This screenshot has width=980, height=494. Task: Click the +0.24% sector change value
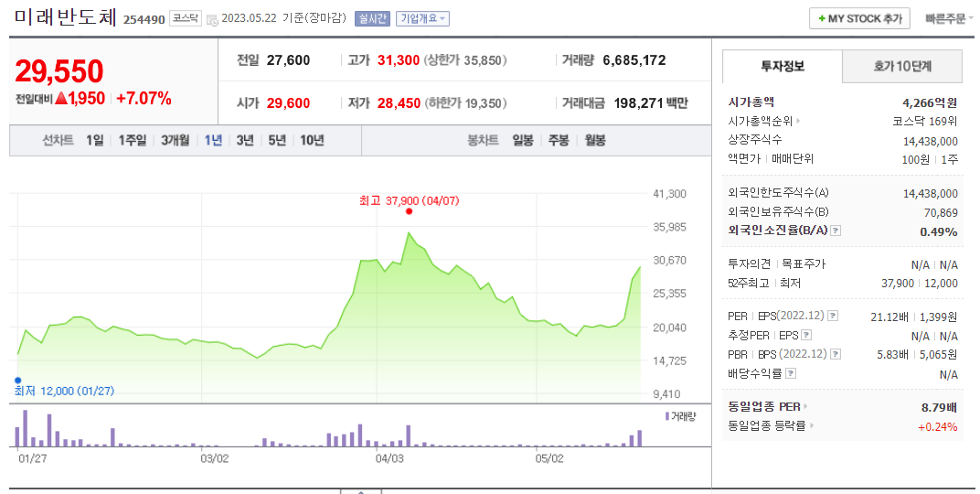938,426
